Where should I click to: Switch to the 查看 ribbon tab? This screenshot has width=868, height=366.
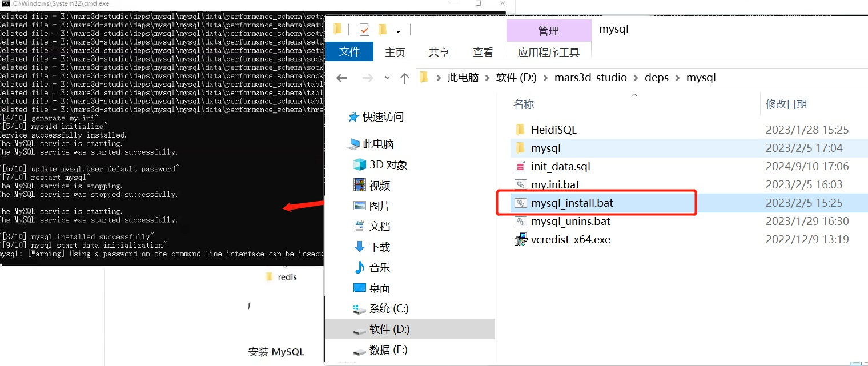tap(483, 52)
